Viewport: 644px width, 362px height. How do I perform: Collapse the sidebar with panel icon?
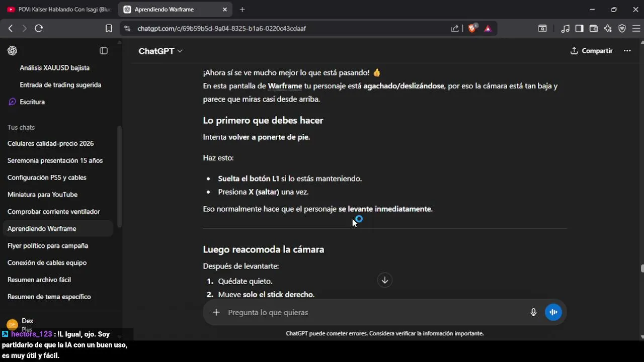tap(104, 51)
